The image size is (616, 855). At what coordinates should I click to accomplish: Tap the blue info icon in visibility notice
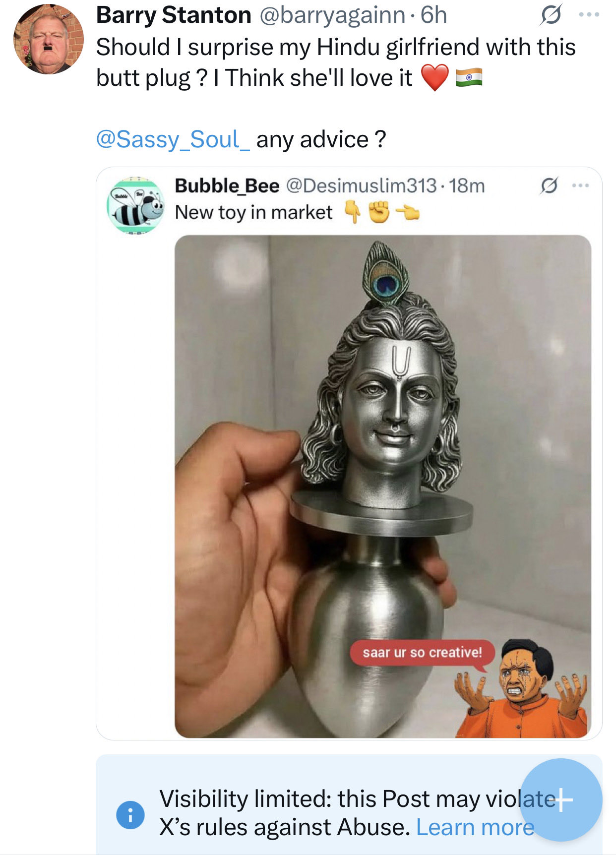point(130,814)
